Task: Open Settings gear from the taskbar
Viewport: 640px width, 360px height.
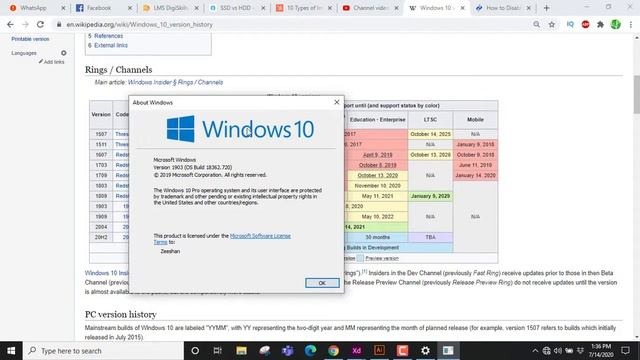Action: point(425,351)
